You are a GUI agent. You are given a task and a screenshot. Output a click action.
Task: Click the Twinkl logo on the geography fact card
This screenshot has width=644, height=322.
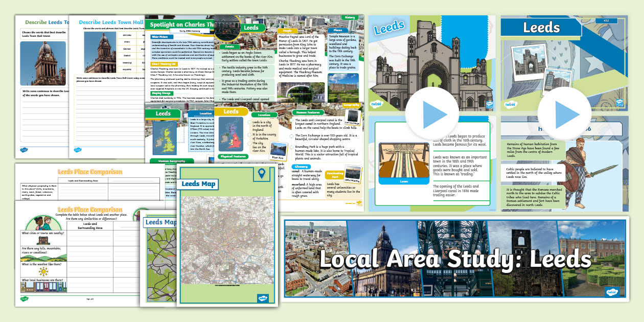(358, 203)
